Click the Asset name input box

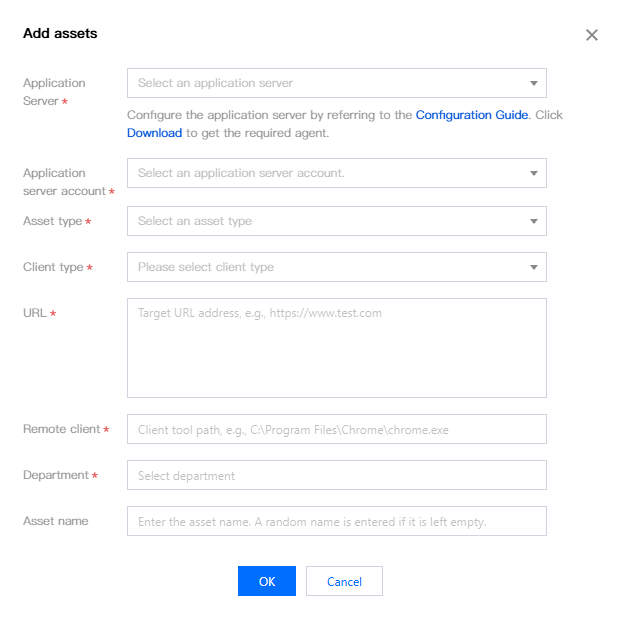336,521
